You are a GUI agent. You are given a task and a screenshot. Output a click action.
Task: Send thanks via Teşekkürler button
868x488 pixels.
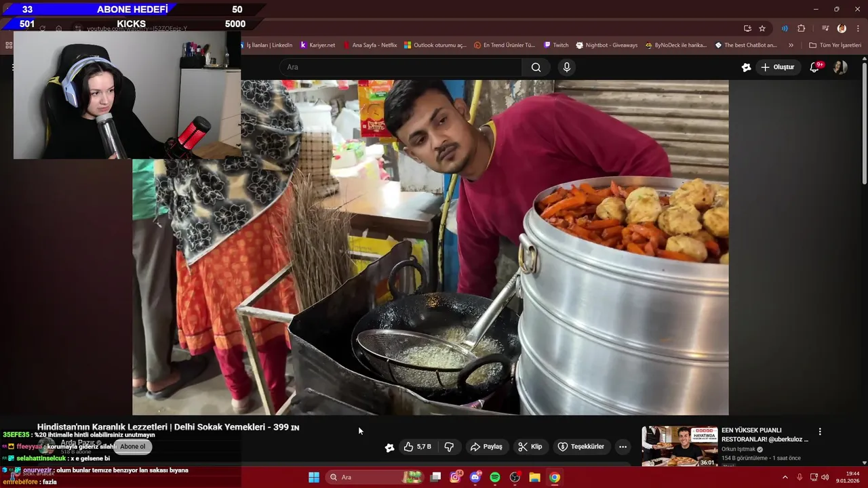click(x=581, y=447)
